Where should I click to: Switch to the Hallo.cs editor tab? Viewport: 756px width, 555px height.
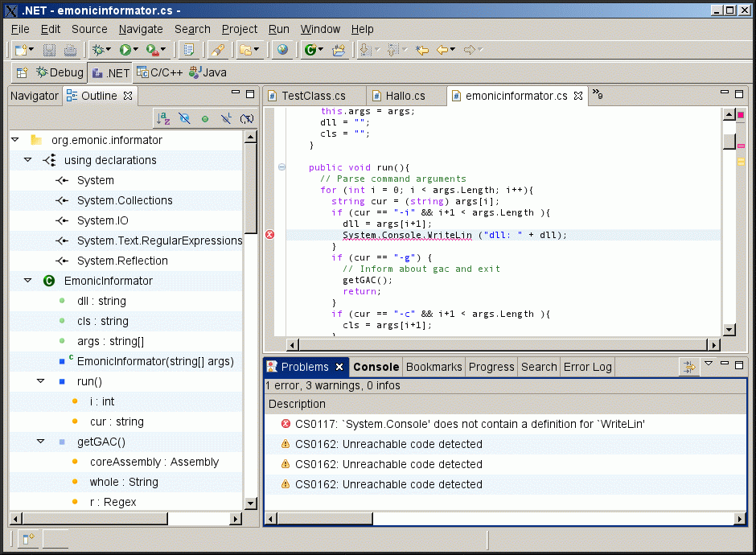[x=405, y=96]
